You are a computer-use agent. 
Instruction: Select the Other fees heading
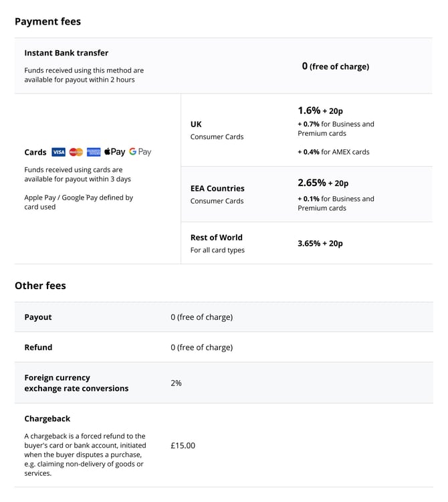40,286
